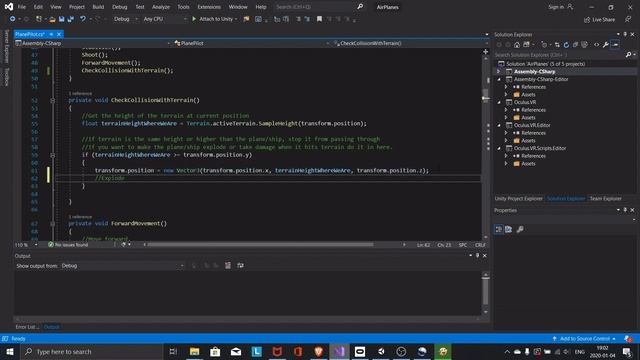The image size is (640, 360).
Task: Click the search magnifier in Solution Explorer
Action: pyautogui.click(x=629, y=54)
